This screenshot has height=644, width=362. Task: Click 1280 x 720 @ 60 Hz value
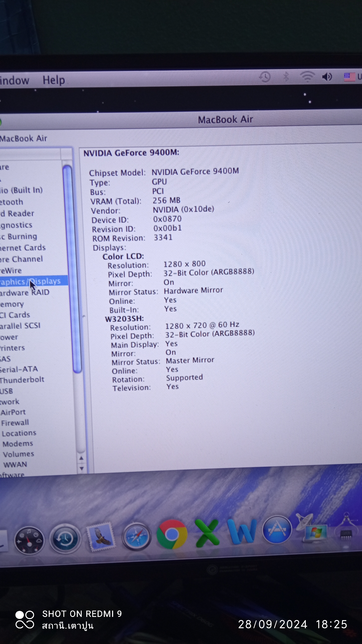coord(202,325)
